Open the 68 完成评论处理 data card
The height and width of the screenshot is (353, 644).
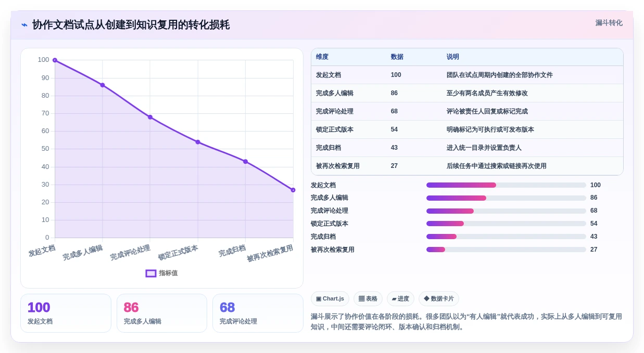point(258,313)
